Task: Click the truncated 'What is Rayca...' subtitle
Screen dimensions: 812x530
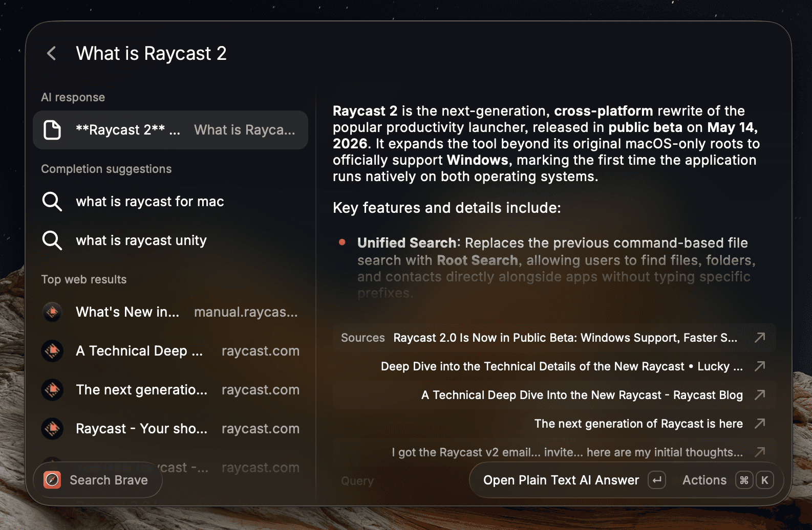Action: click(x=245, y=130)
